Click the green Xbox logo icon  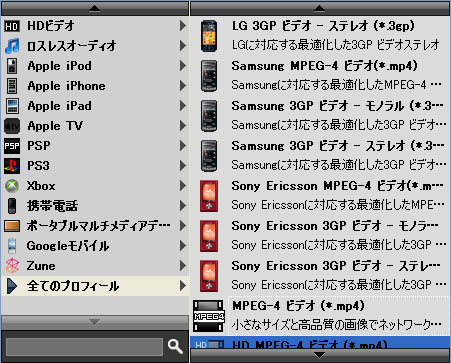(12, 186)
